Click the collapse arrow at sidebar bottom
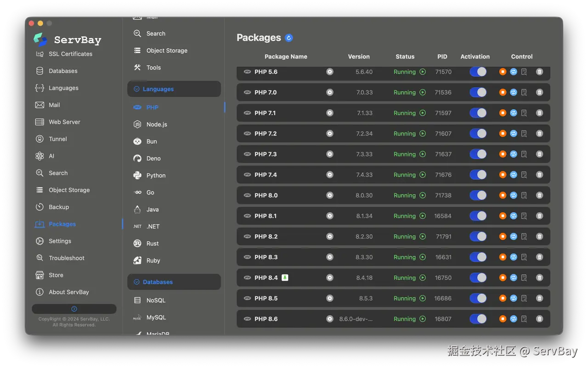Image resolution: width=588 pixels, height=368 pixels. pos(74,309)
